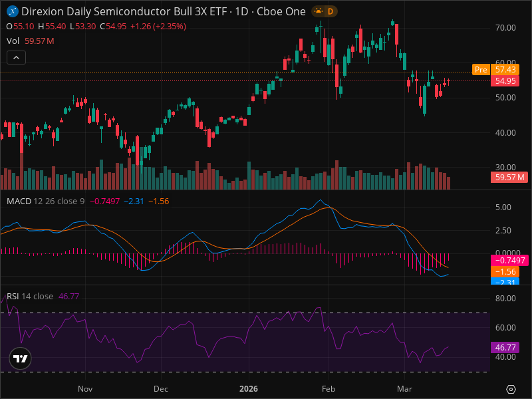Click the Direxion Daily Semiconductor Bull 3X ETF title
This screenshot has width=532, height=399.
click(124, 11)
